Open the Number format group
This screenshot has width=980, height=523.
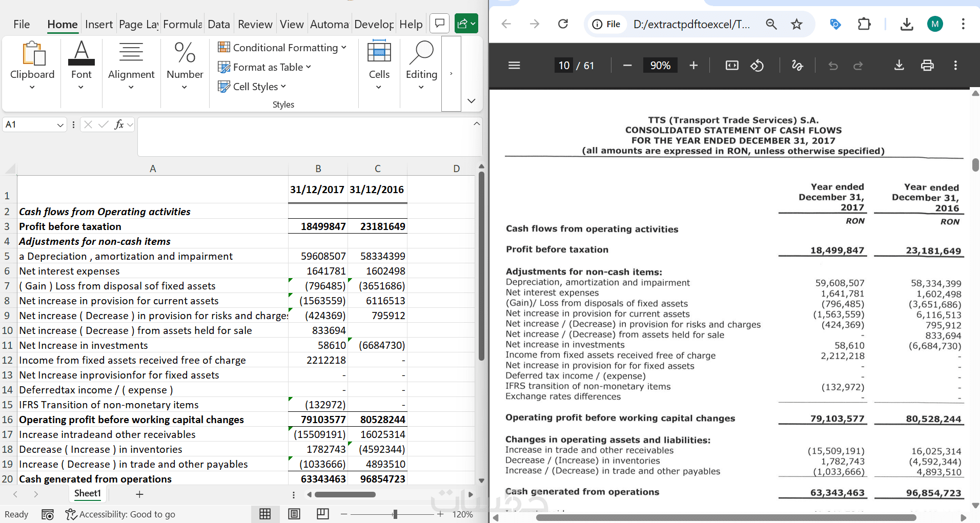coord(185,66)
